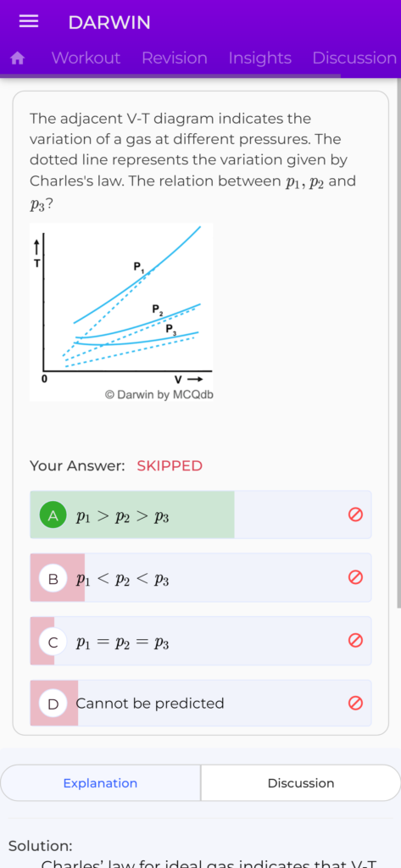Viewport: 401px width, 868px height.
Task: Tap the prohibition icon on option A
Action: click(x=355, y=515)
